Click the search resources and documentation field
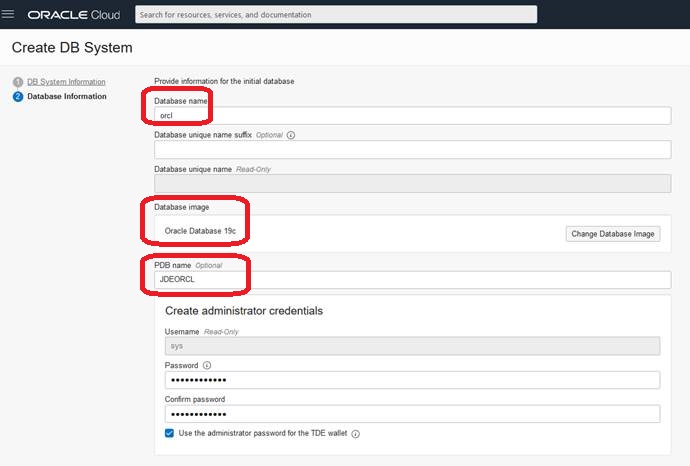The image size is (690, 466). 336,15
